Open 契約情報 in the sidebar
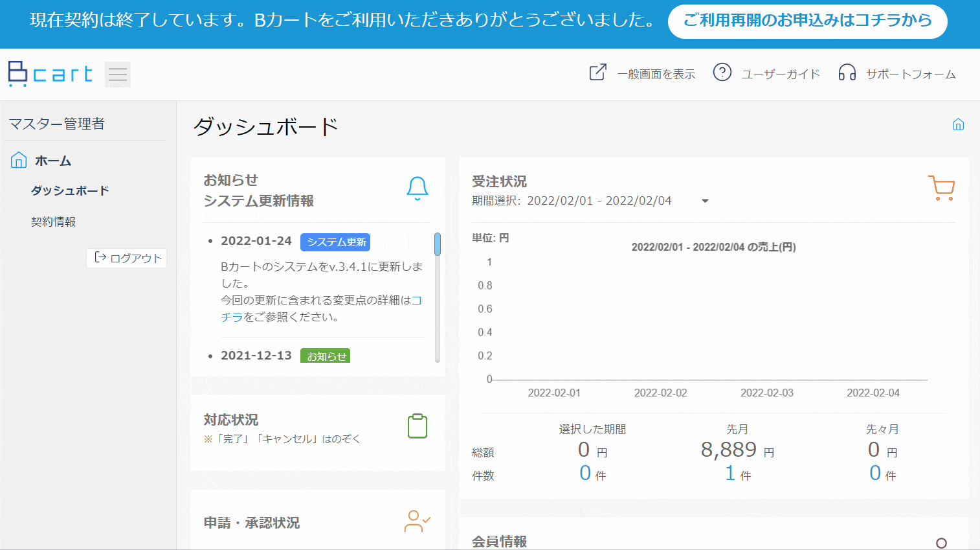 click(53, 222)
